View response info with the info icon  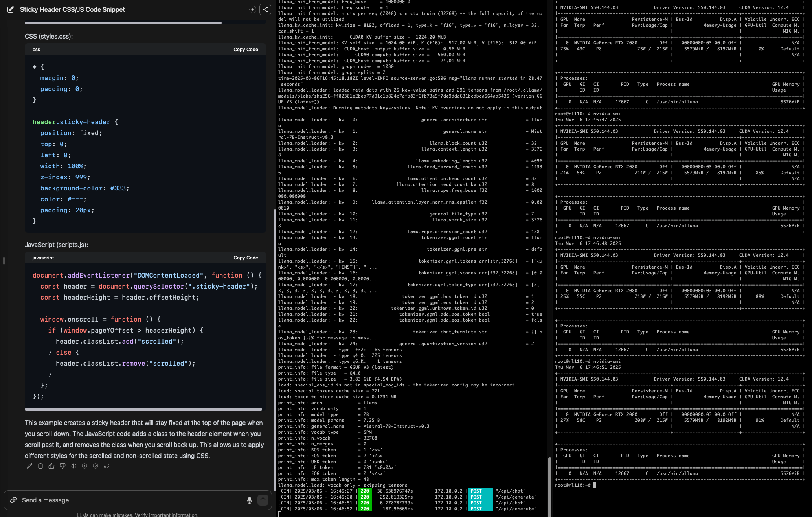click(x=84, y=466)
